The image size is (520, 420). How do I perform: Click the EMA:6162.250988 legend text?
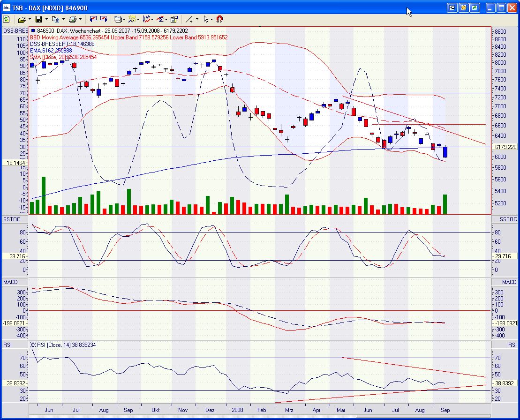tap(51, 50)
